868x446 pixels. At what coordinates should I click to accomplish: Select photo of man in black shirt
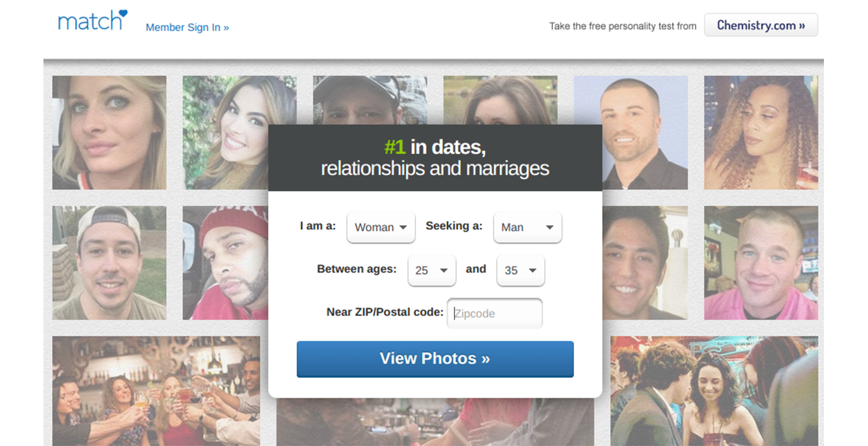pyautogui.click(x=631, y=133)
